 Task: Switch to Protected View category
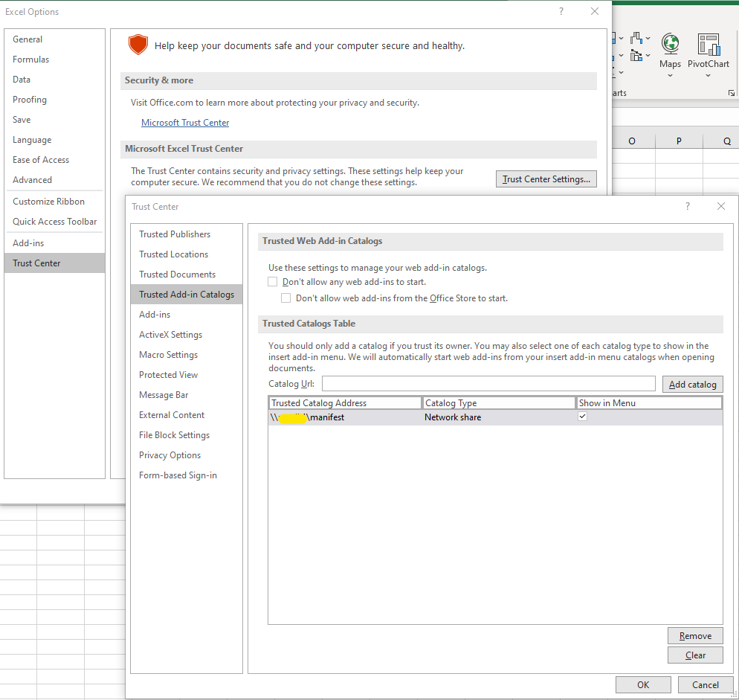point(168,375)
